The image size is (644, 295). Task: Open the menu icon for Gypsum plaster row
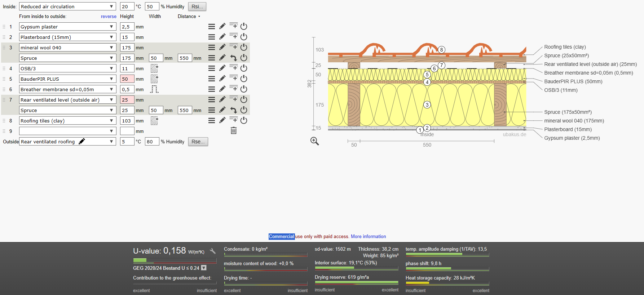coord(212,27)
